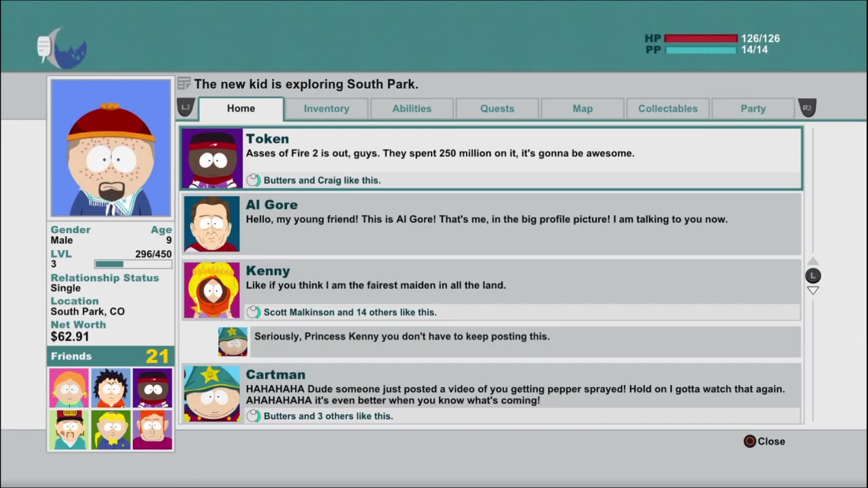Click the friends count number 21
The image size is (868, 488).
pyautogui.click(x=157, y=357)
